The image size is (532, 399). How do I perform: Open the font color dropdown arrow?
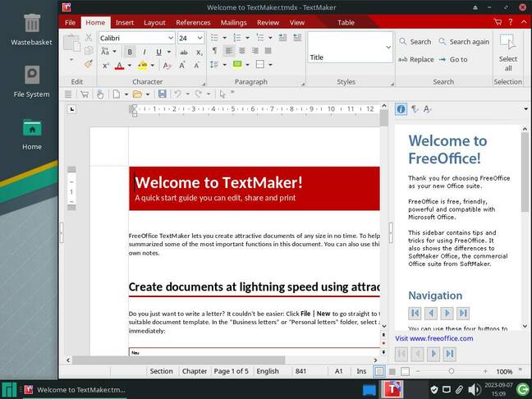pos(129,66)
